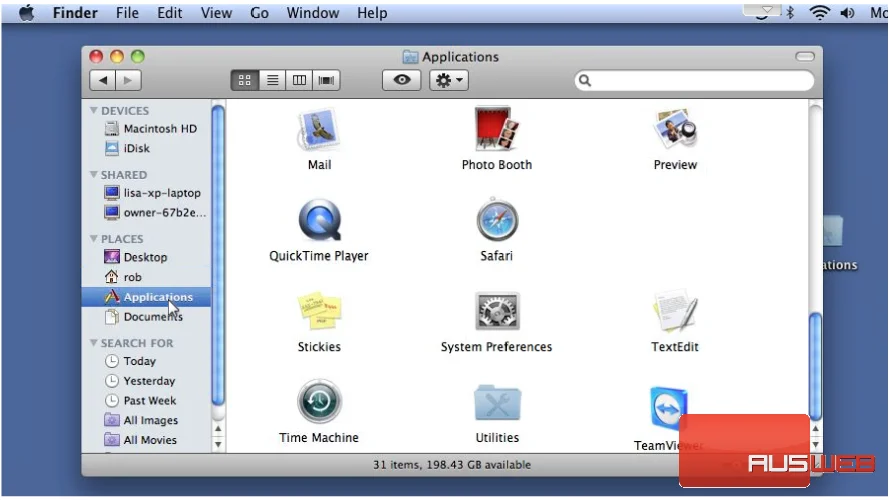Open System Preferences gear icon
This screenshot has height=500, width=889.
click(497, 311)
